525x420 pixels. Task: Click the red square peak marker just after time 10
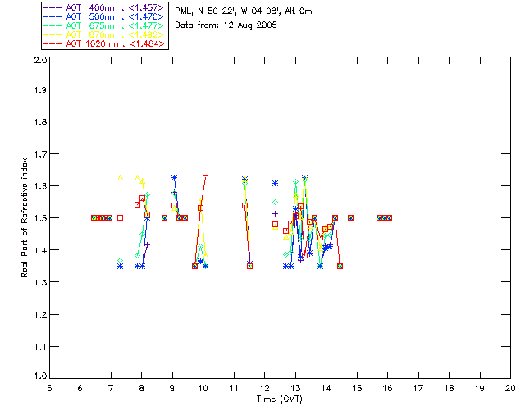[x=206, y=177]
